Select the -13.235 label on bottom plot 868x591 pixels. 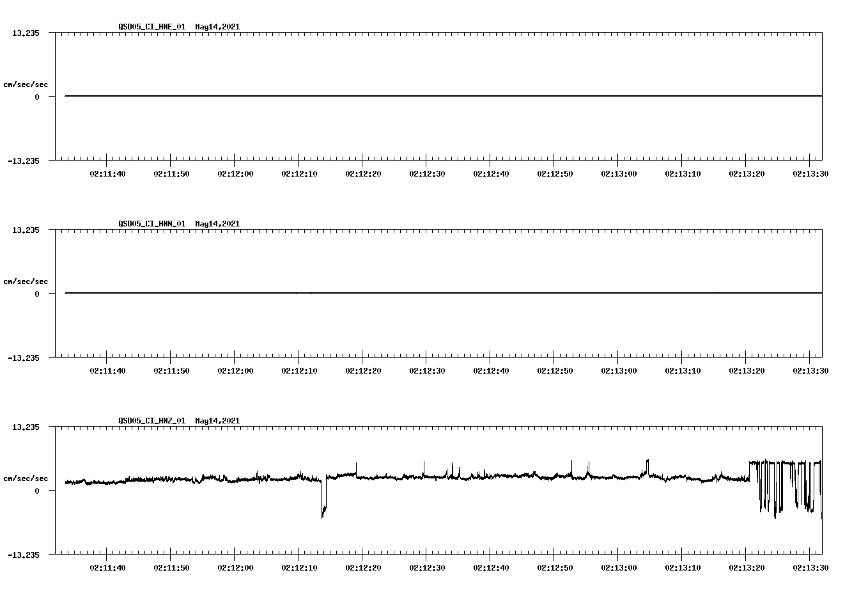tap(24, 554)
